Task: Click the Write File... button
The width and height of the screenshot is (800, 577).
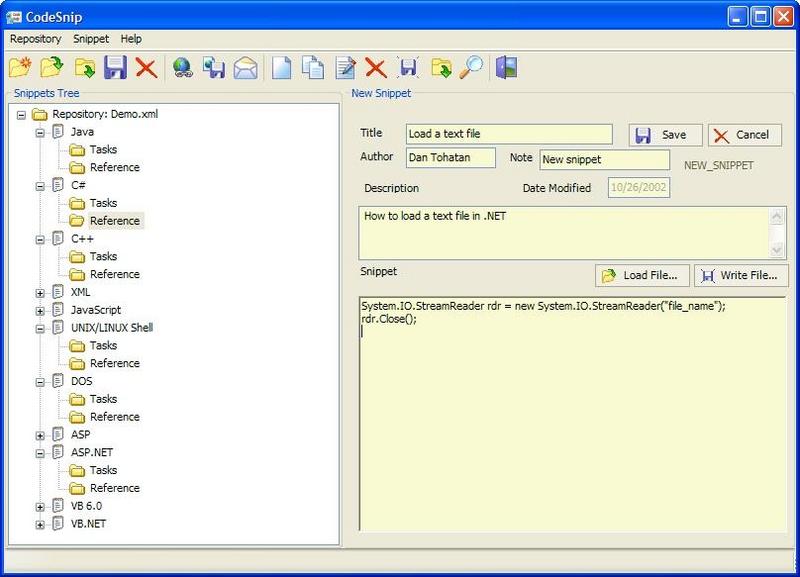Action: click(x=741, y=275)
